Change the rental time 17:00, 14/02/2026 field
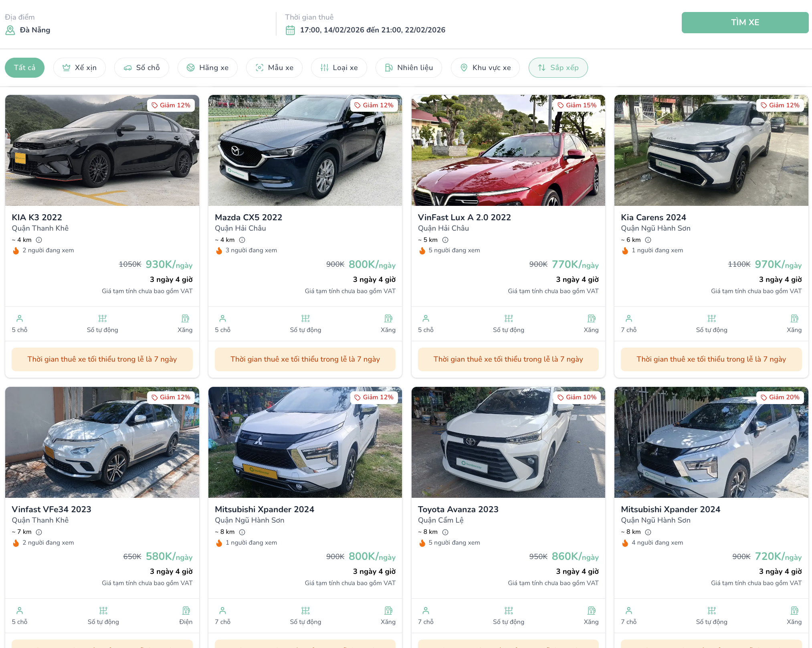The width and height of the screenshot is (812, 648). [372, 30]
